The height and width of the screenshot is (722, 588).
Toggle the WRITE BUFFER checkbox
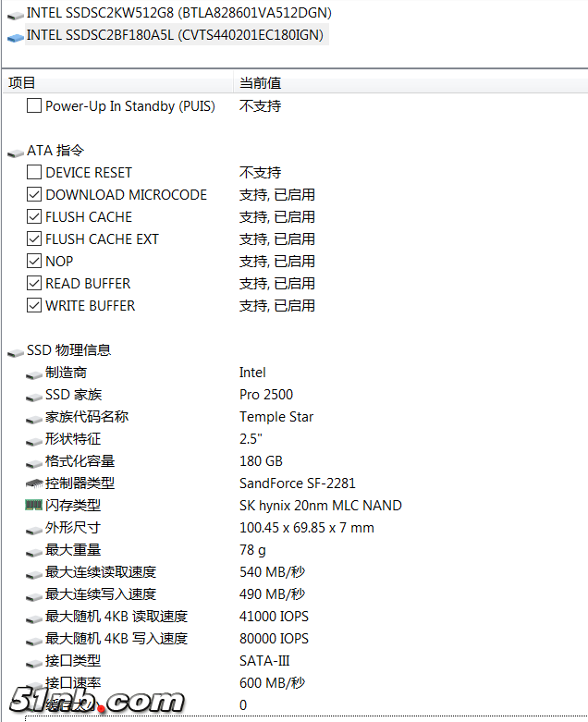coord(34,305)
